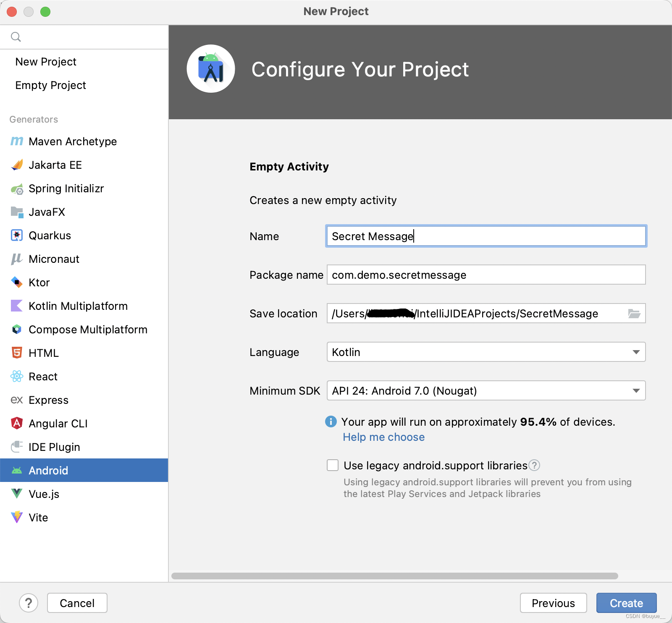Image resolution: width=672 pixels, height=623 pixels.
Task: Click the blue info icon near device percentage
Action: click(x=331, y=421)
